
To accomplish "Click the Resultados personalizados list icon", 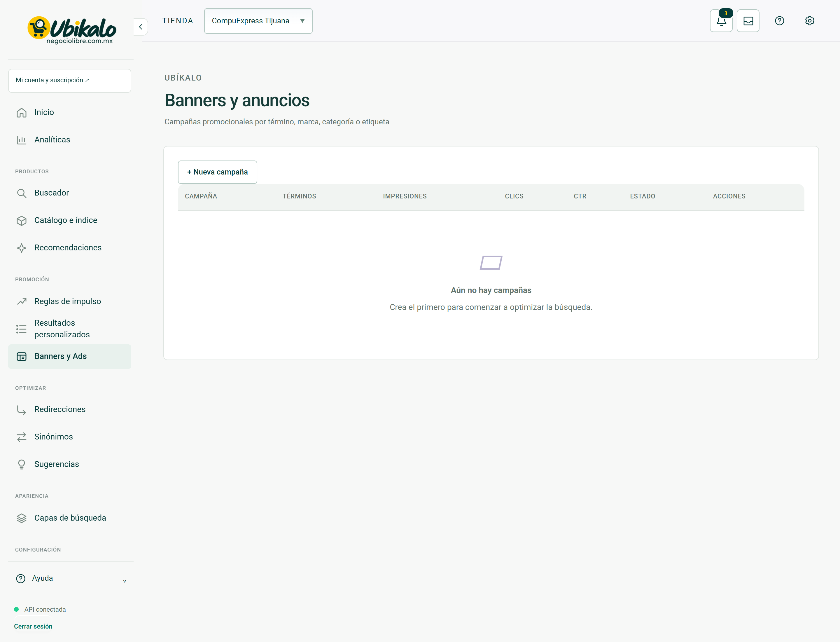I will click(x=22, y=329).
